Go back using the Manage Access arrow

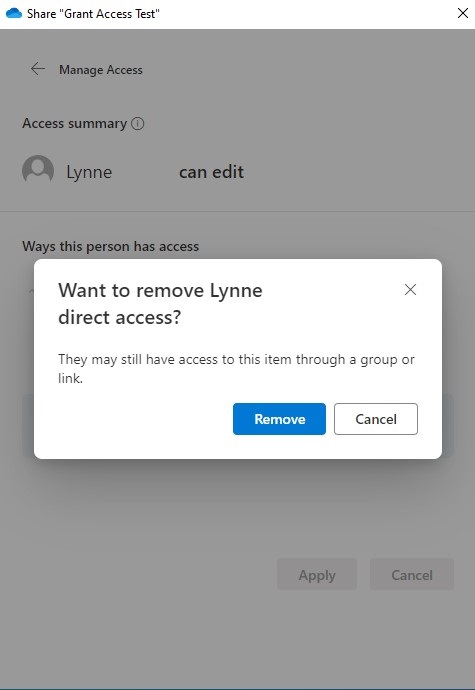tap(38, 69)
